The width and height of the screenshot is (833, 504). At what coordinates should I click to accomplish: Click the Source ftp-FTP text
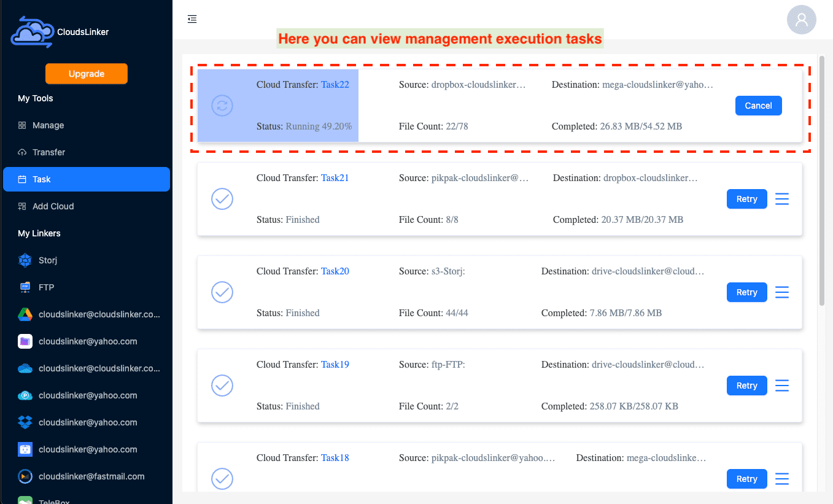coord(432,365)
